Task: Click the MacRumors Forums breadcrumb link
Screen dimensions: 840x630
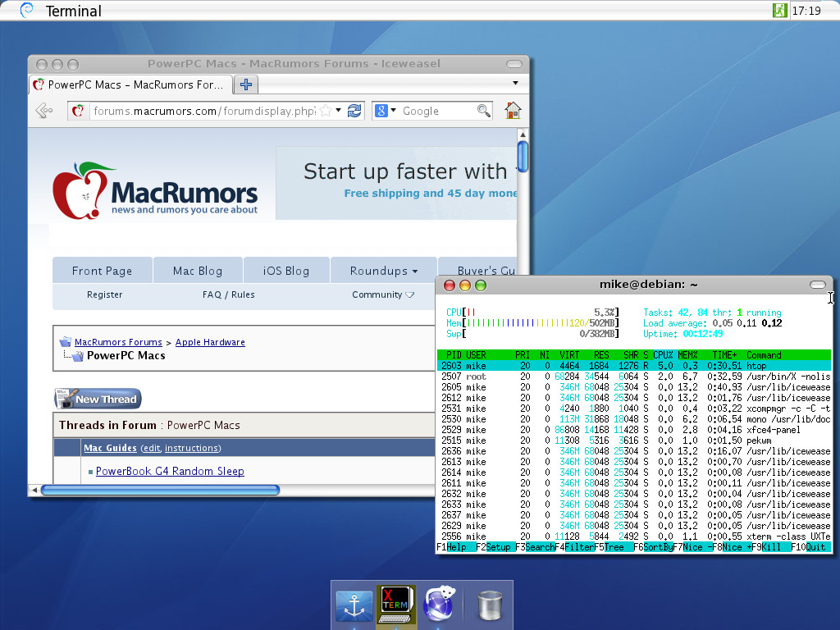Action: click(118, 342)
